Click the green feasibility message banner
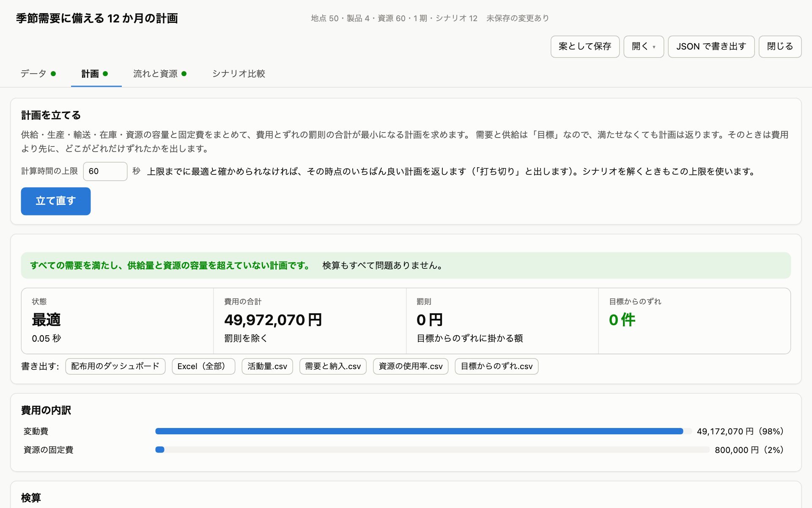The height and width of the screenshot is (508, 812). (x=406, y=265)
